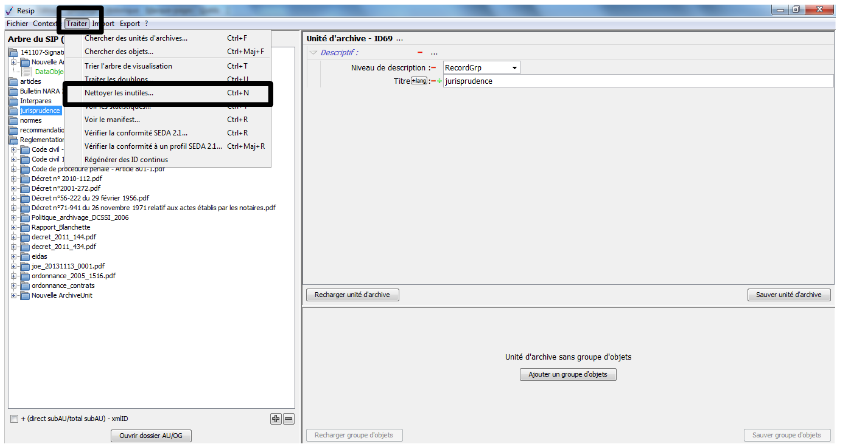The height and width of the screenshot is (446, 842).
Task: Expand the Décret n°2001-272.pdf tree node
Action: tap(13, 188)
